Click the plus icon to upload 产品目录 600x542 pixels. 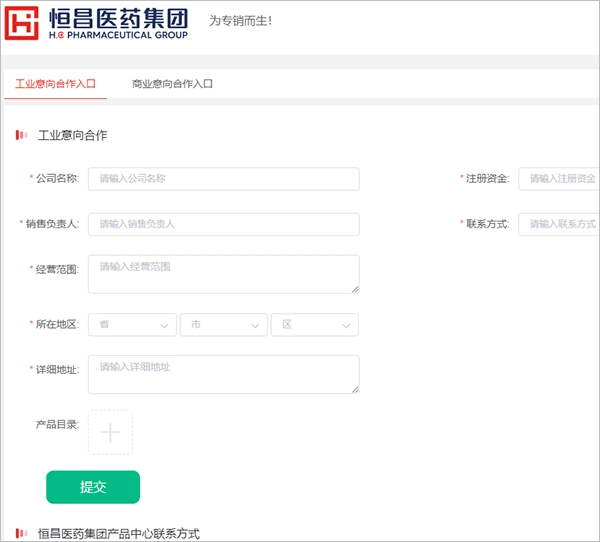click(x=110, y=432)
